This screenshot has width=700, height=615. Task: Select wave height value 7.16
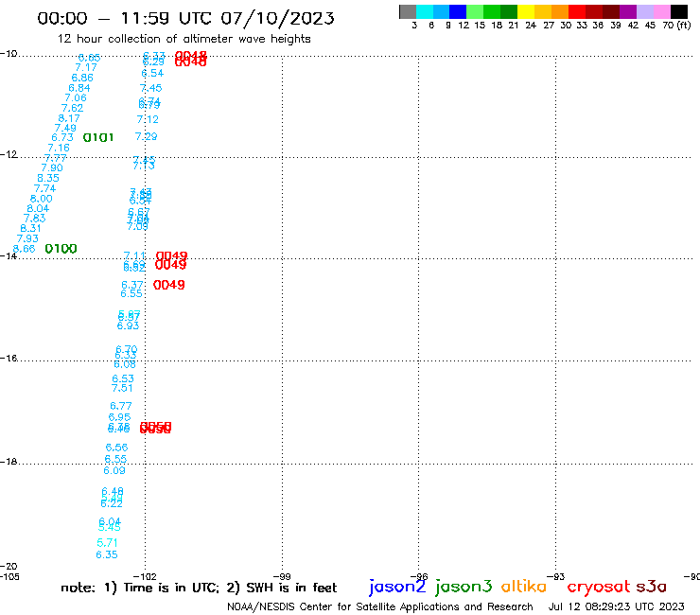coord(59,148)
